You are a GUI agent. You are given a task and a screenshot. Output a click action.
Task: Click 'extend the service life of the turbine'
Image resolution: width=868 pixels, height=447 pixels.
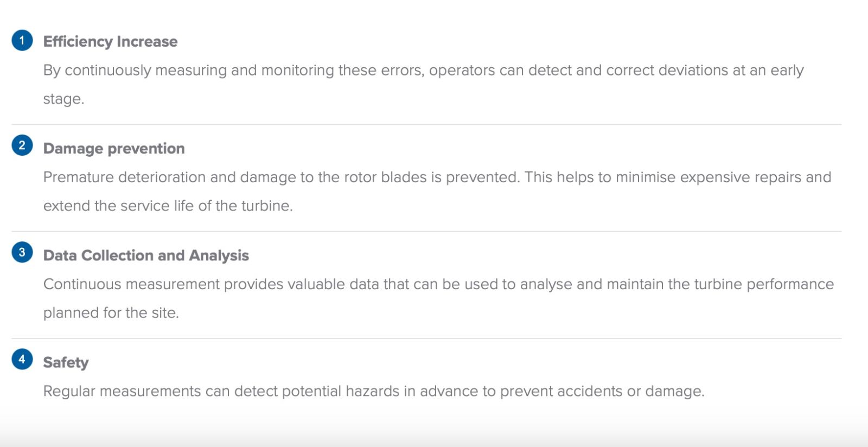click(x=168, y=206)
